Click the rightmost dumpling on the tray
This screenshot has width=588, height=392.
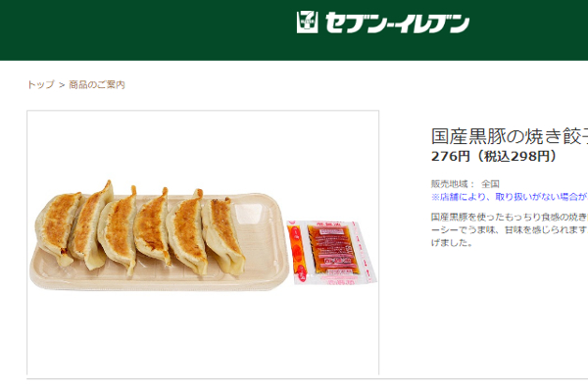tap(223, 236)
